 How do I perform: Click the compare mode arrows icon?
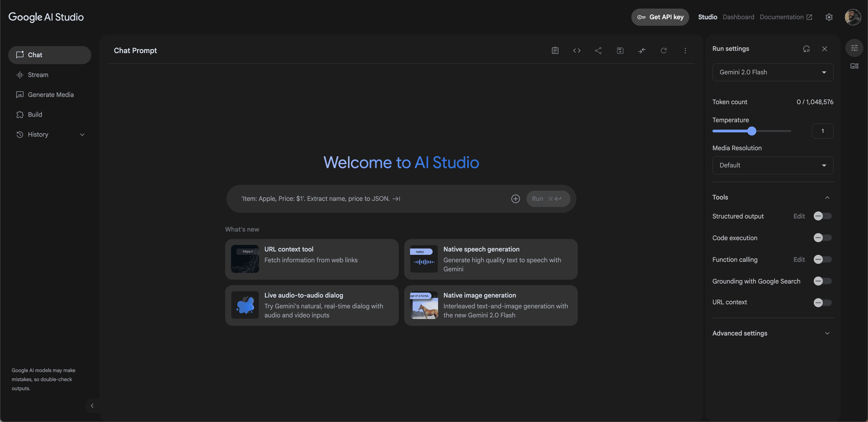(x=642, y=51)
